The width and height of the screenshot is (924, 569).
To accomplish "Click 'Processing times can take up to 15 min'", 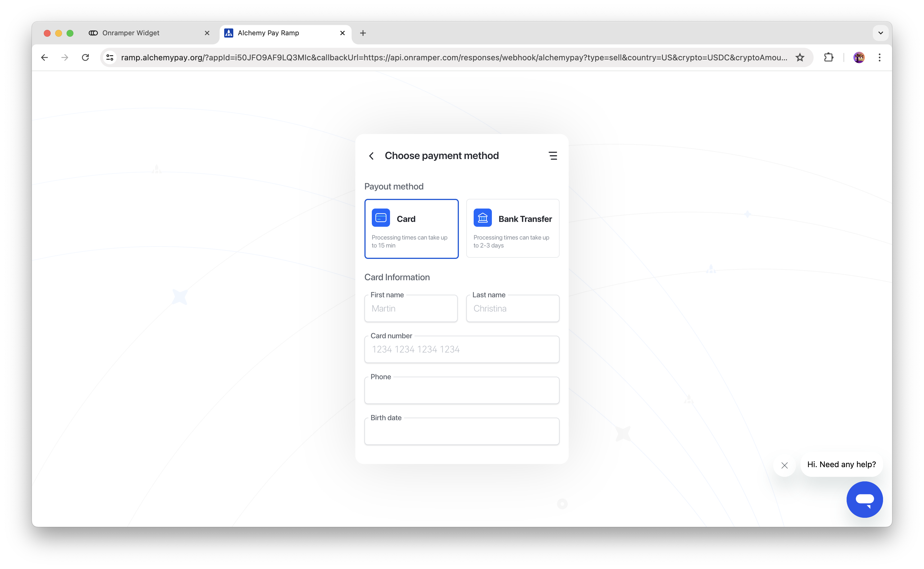I will 409,241.
